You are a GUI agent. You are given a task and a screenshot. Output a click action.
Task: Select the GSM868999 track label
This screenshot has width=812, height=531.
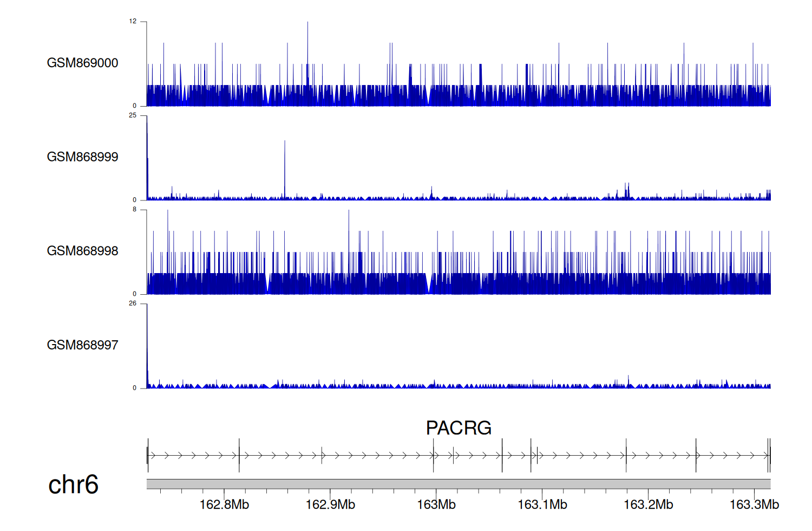(82, 157)
